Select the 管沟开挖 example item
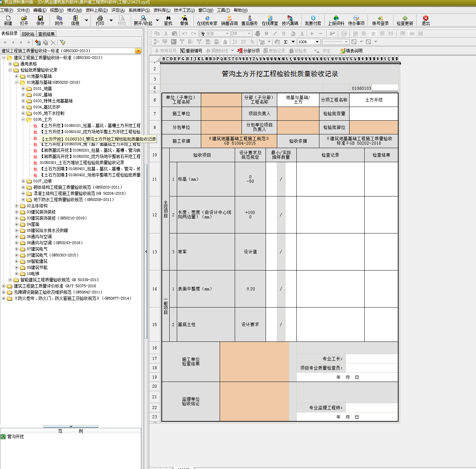 pyautogui.click(x=15, y=436)
